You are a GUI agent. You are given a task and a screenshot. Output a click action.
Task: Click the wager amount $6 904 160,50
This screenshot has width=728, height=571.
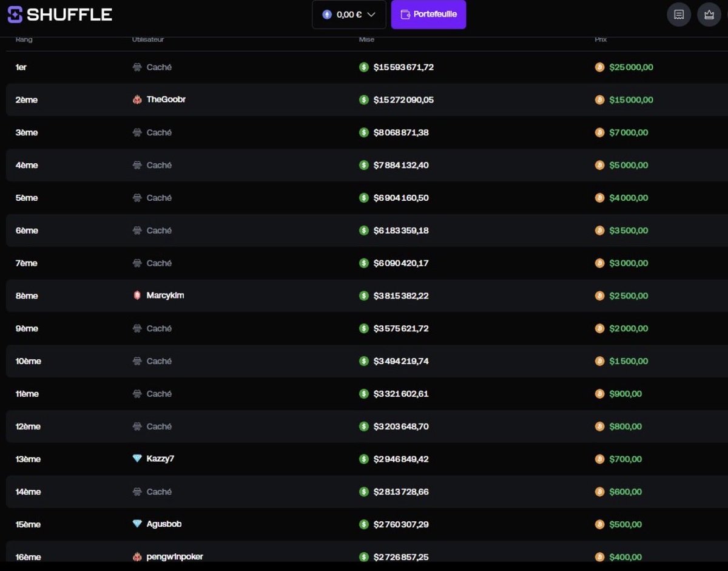click(x=401, y=198)
